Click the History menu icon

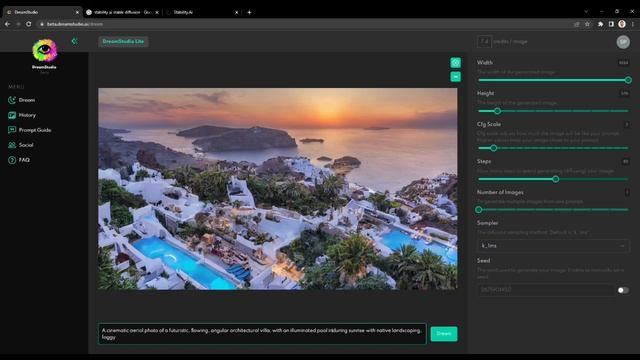[12, 115]
